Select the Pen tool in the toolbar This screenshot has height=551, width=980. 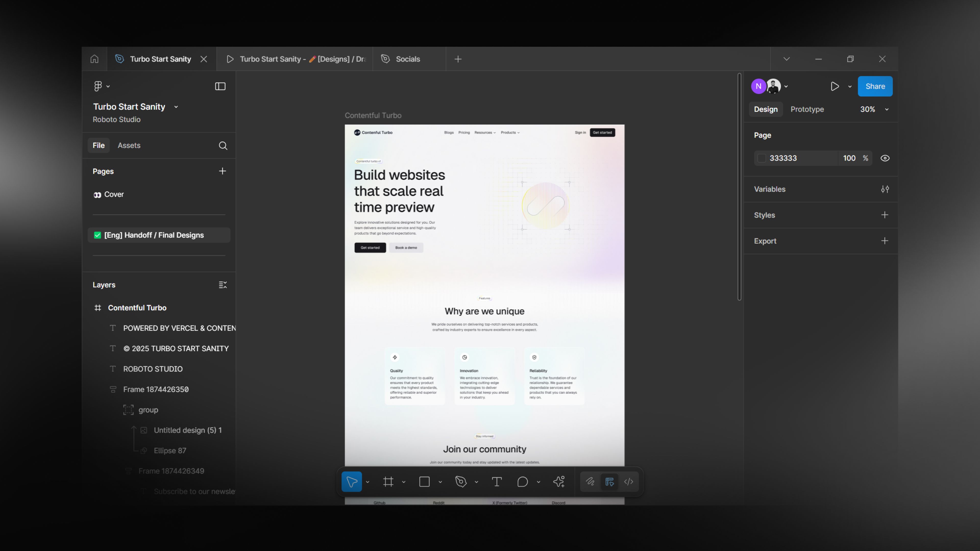[x=461, y=482]
